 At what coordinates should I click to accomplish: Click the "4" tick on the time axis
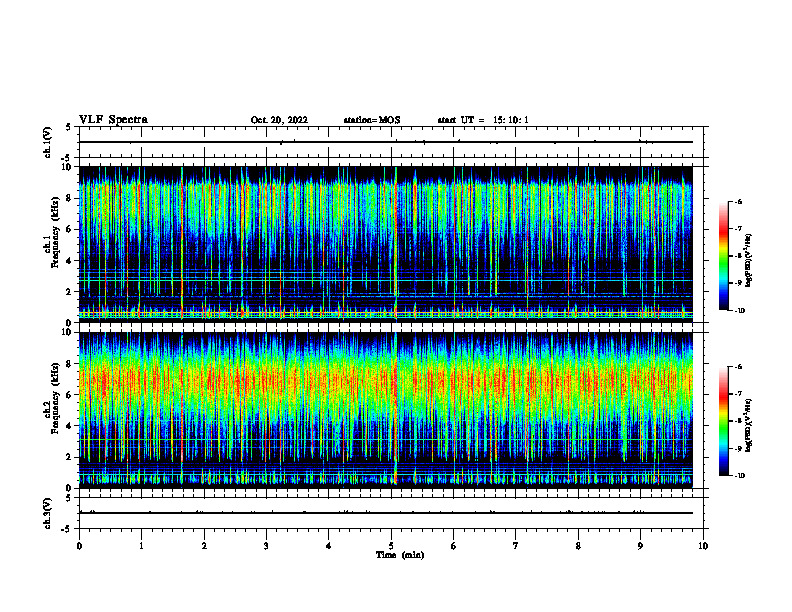pyautogui.click(x=329, y=546)
